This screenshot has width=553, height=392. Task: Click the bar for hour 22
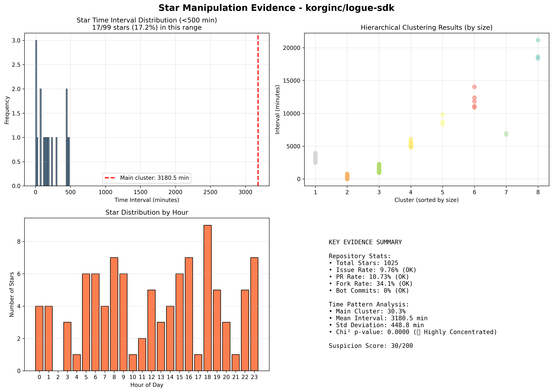coord(245,330)
